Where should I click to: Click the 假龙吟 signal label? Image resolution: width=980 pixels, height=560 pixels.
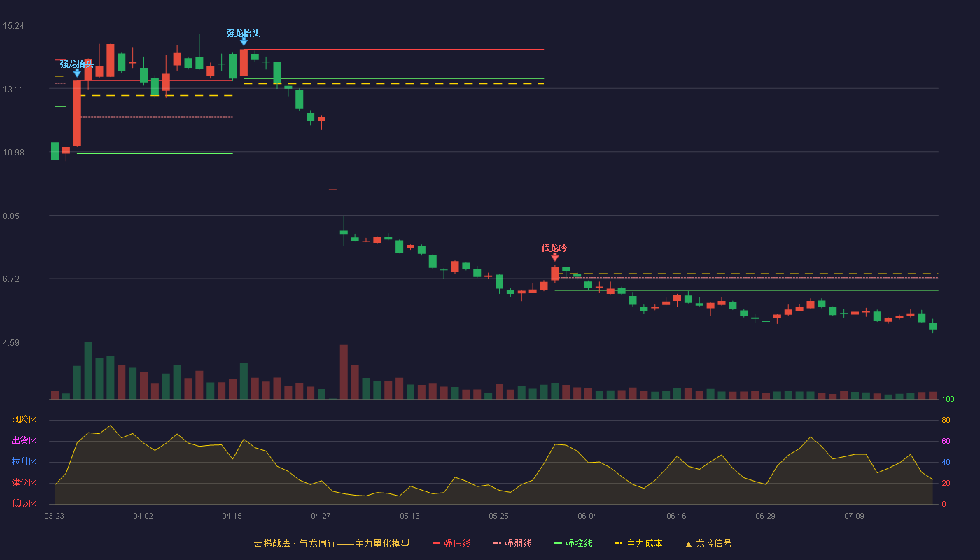[554, 248]
